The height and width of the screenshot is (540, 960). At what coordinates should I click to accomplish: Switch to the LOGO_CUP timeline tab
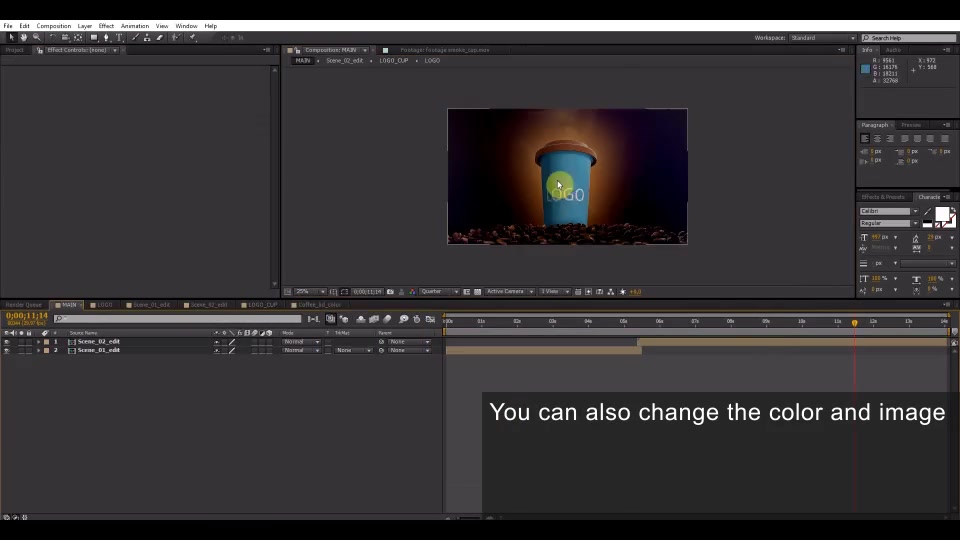click(x=263, y=305)
